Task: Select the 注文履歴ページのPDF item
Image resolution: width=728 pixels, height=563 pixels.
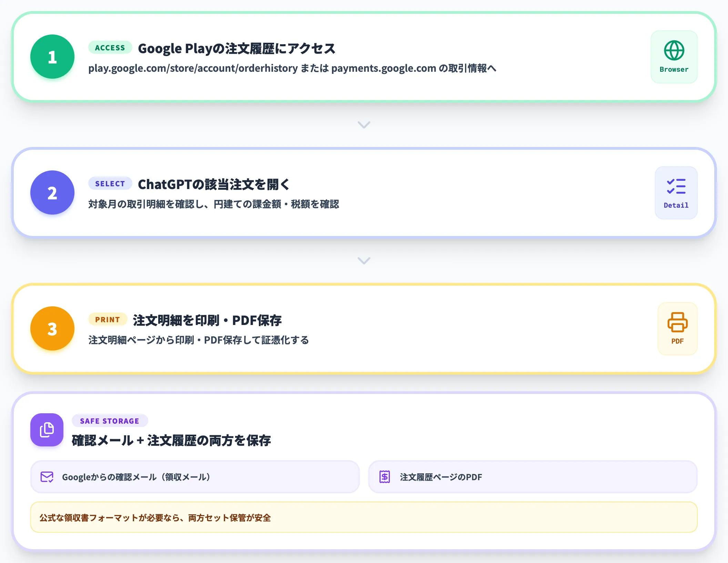Action: [x=533, y=477]
